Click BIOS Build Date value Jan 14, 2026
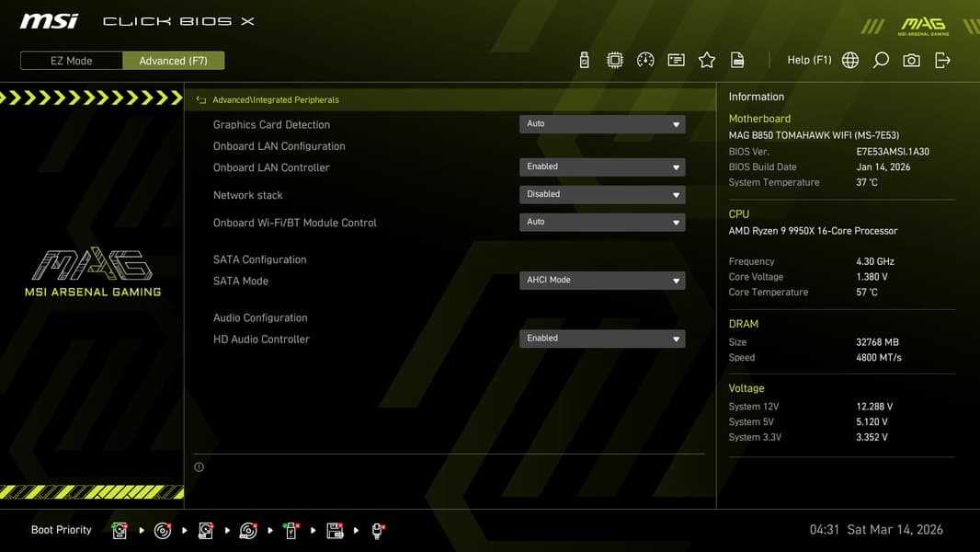This screenshot has height=552, width=980. tap(883, 167)
